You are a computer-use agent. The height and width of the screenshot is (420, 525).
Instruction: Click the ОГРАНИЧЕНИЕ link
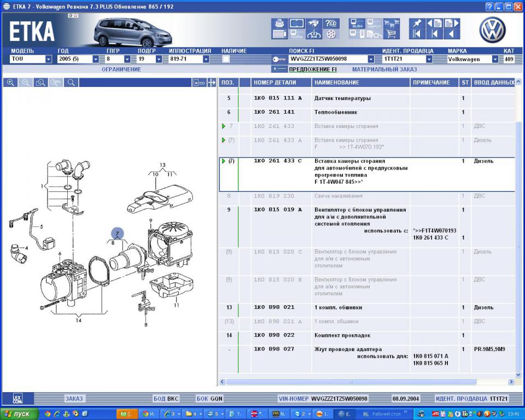point(121,69)
